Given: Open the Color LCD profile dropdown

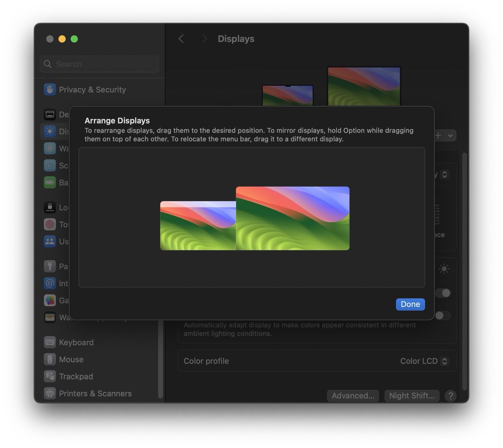Looking at the screenshot, I should point(424,361).
